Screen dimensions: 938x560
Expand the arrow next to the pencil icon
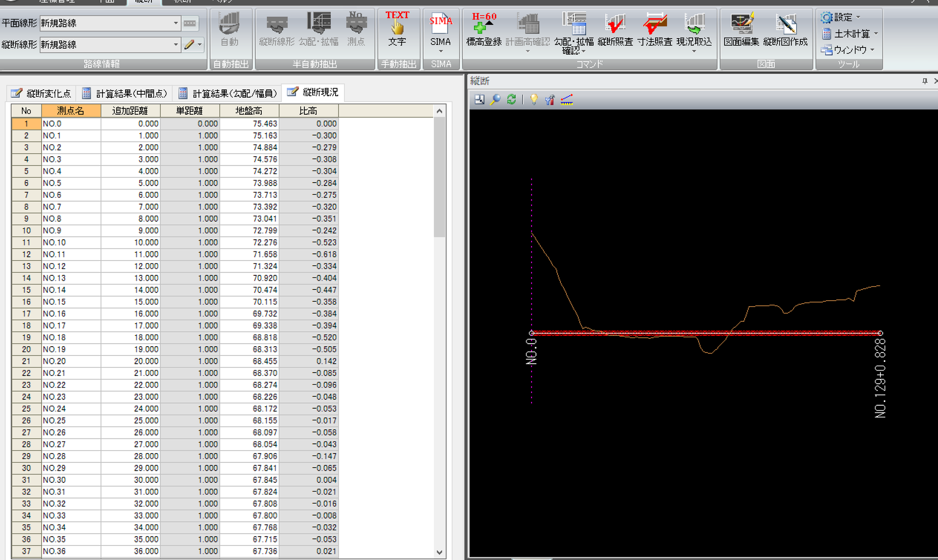200,44
